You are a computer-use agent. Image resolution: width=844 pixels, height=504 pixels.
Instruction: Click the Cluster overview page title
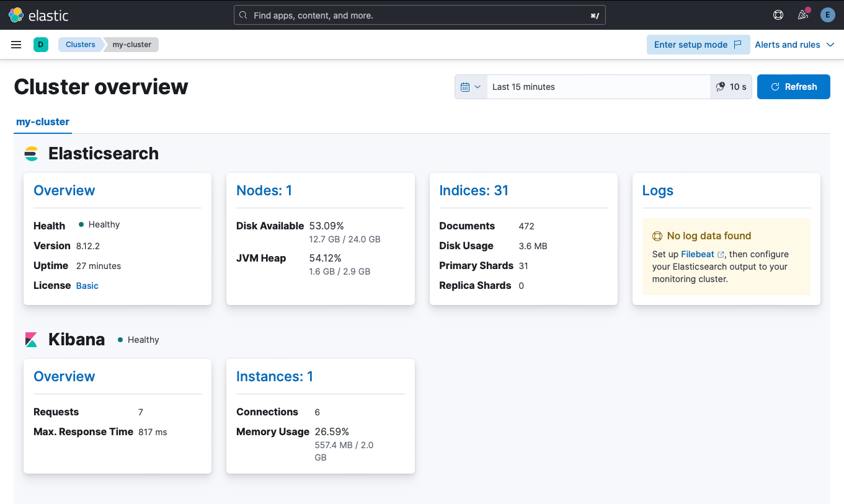click(101, 87)
